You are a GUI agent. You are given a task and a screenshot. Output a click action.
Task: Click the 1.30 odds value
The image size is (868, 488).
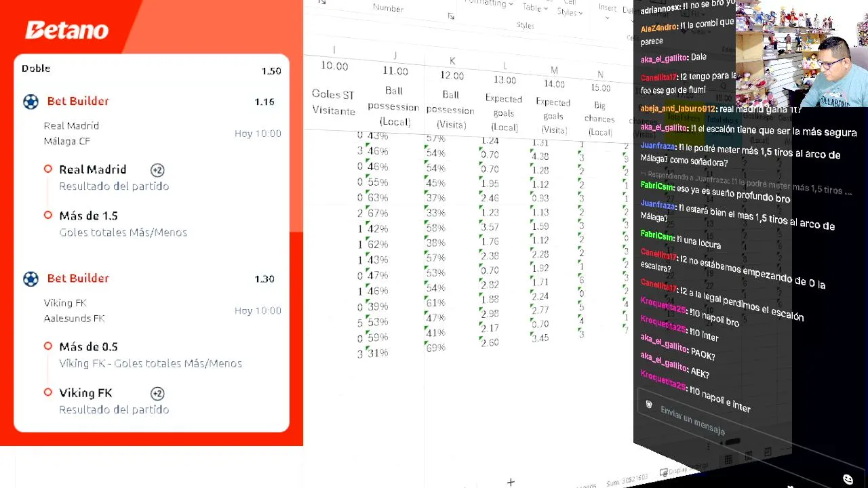(x=264, y=279)
